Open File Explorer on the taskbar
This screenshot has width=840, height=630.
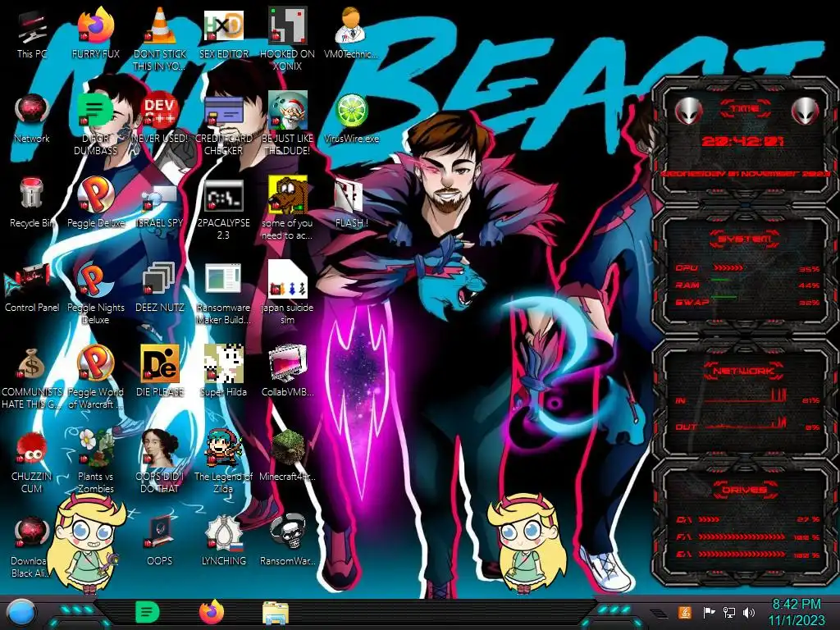[x=276, y=613]
